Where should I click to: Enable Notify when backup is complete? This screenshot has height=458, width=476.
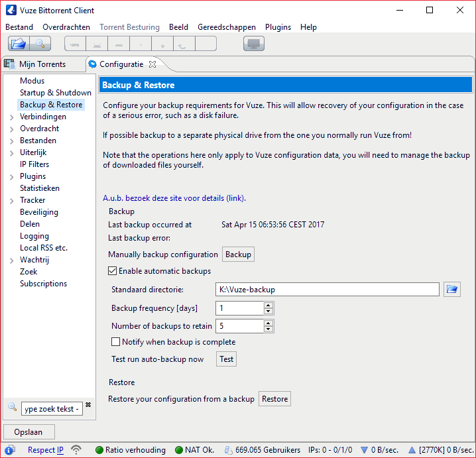pos(115,342)
